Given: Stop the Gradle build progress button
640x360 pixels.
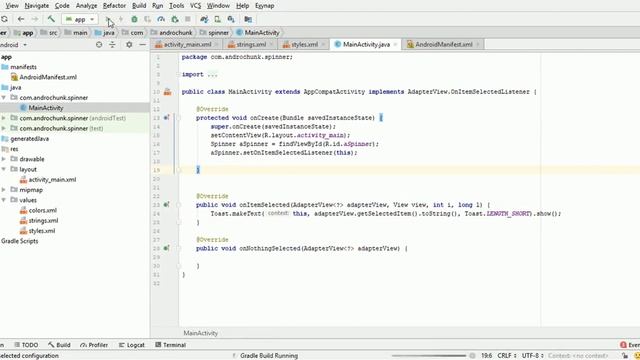Looking at the screenshot, I should [472, 356].
